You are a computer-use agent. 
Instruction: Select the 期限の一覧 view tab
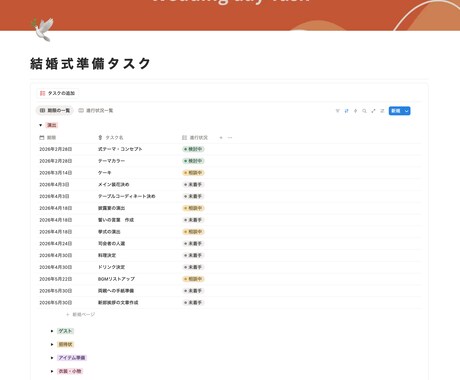(x=55, y=110)
